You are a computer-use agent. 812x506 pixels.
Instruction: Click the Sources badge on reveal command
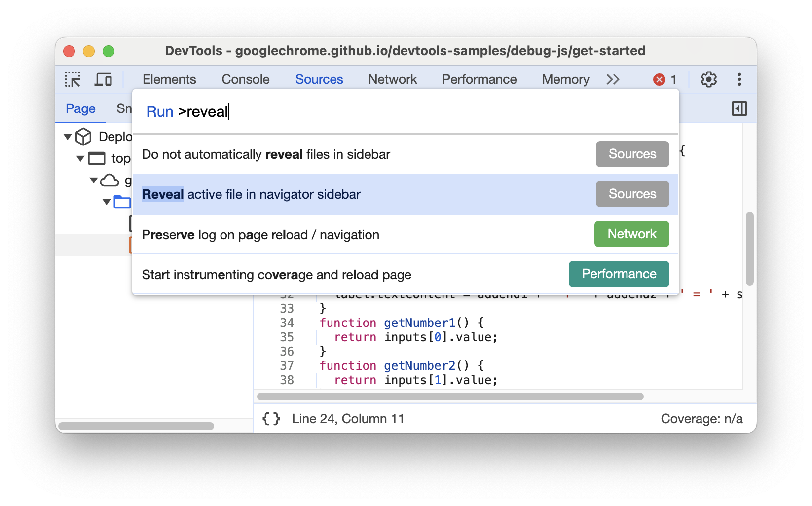coord(632,194)
